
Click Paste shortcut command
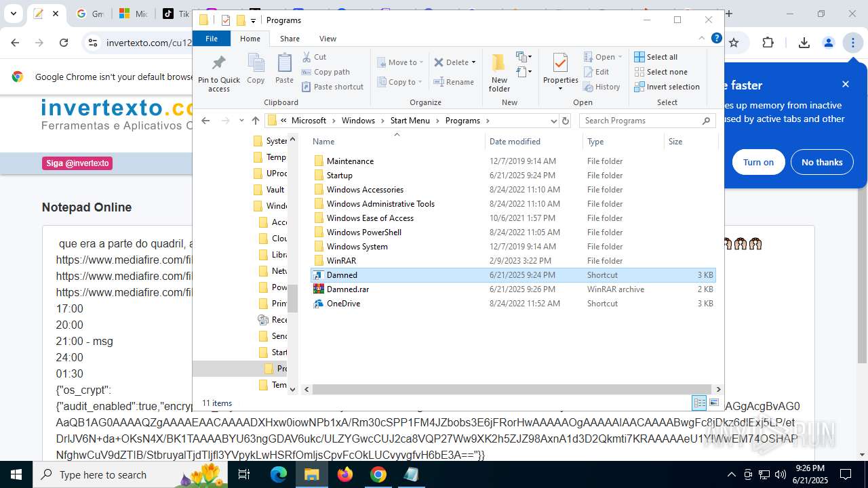coord(332,87)
